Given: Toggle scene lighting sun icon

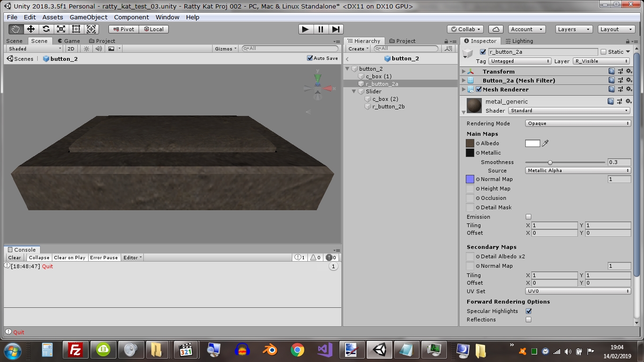Looking at the screenshot, I should tap(86, 49).
